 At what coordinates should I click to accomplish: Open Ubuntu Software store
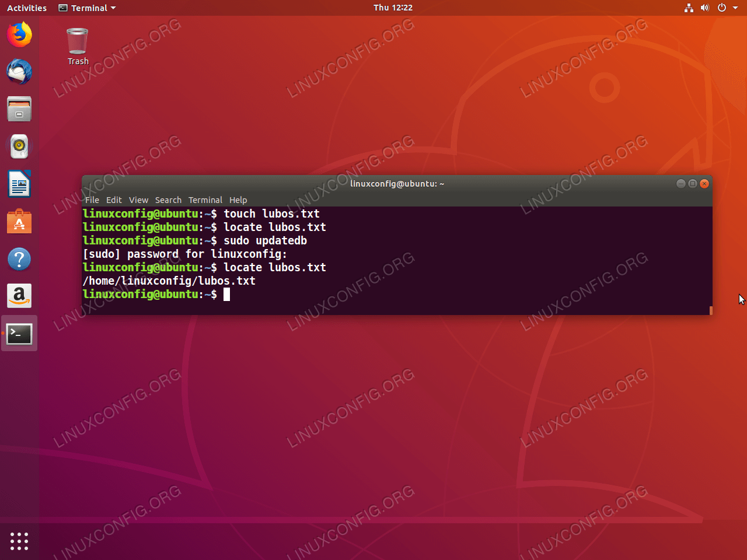coord(19,222)
